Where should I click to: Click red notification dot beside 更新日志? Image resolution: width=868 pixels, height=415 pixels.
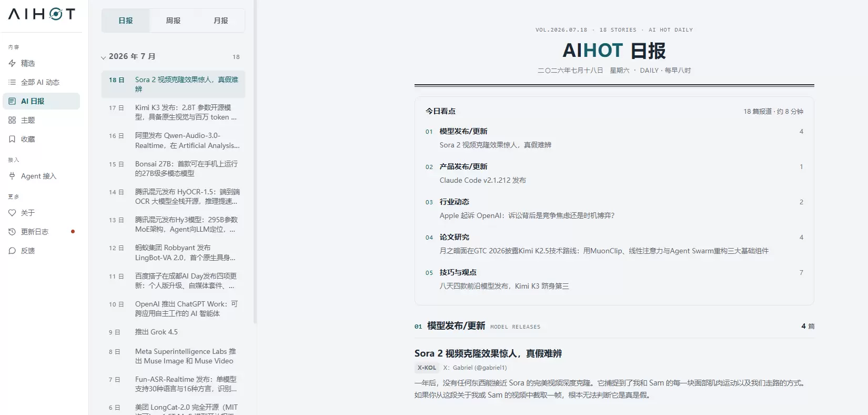73,232
